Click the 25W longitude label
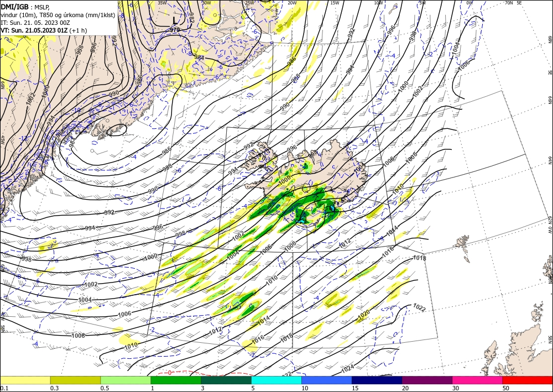The height and width of the screenshot is (392, 553). coord(249,3)
